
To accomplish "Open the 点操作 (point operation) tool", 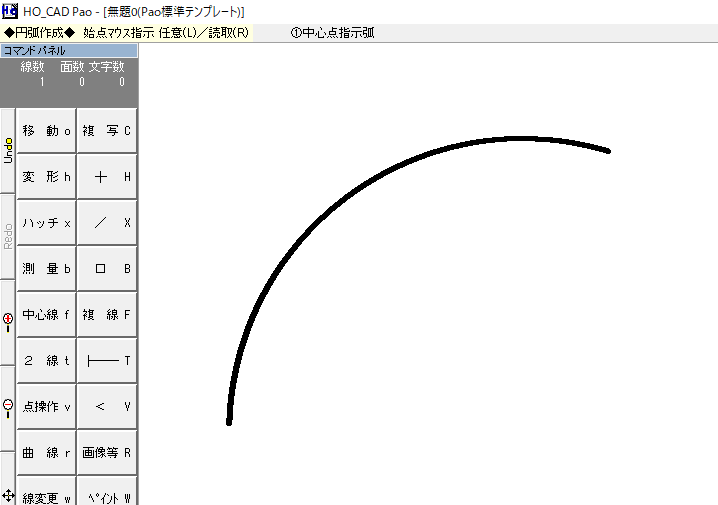I will [47, 407].
